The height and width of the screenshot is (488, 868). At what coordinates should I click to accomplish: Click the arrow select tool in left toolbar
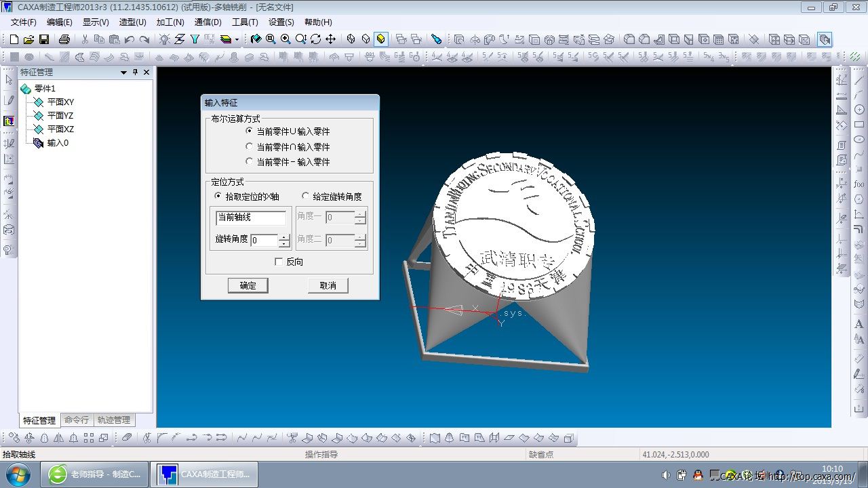pyautogui.click(x=9, y=80)
